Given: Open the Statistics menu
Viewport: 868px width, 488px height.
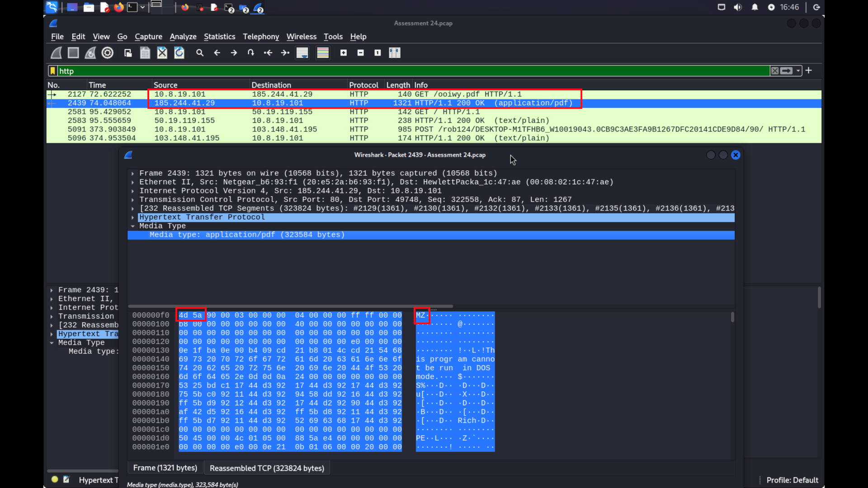Looking at the screenshot, I should (x=219, y=37).
